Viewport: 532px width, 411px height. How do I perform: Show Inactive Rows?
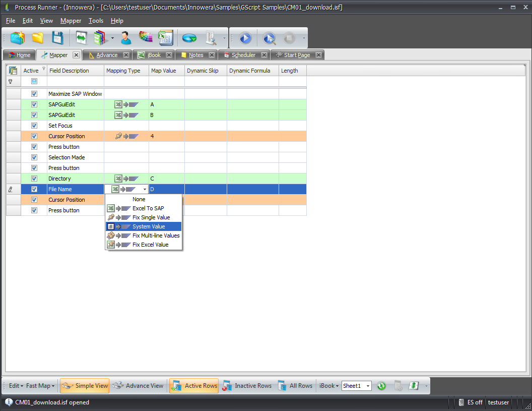pos(247,386)
